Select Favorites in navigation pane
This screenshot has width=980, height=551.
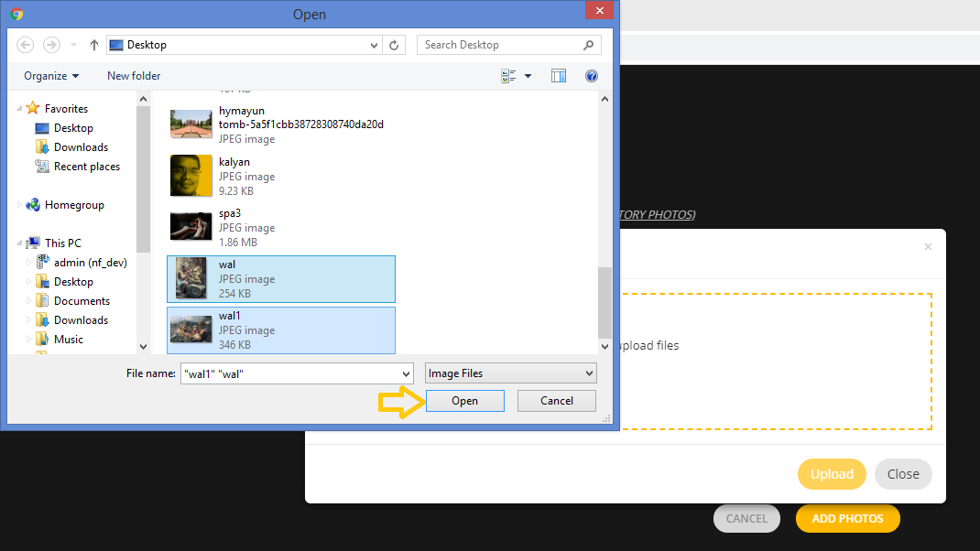(x=66, y=109)
